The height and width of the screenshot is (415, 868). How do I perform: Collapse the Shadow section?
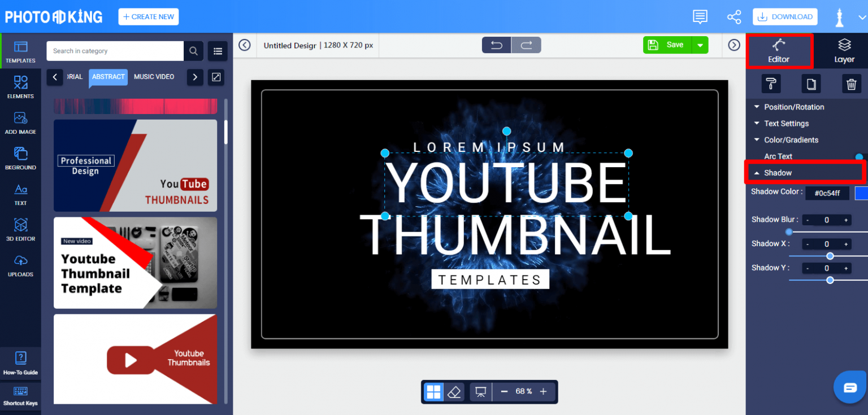coord(778,172)
